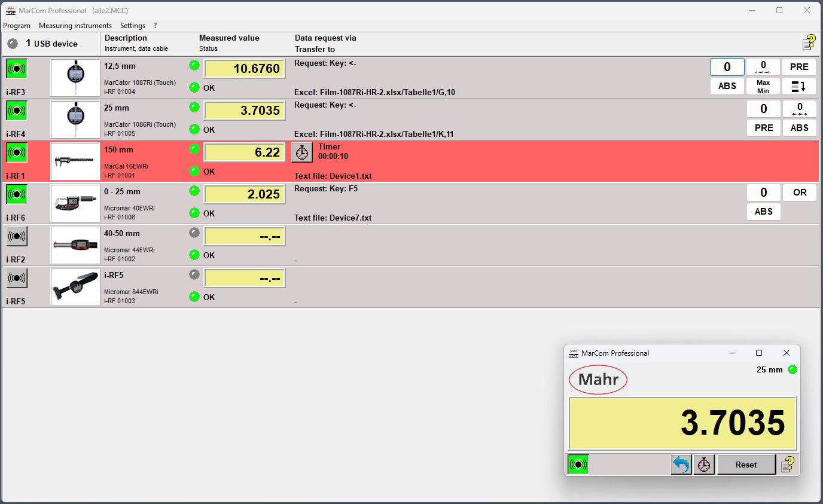The width and height of the screenshot is (823, 504).
Task: Click the green OK status LED for i-RF 01002
Action: (194, 255)
